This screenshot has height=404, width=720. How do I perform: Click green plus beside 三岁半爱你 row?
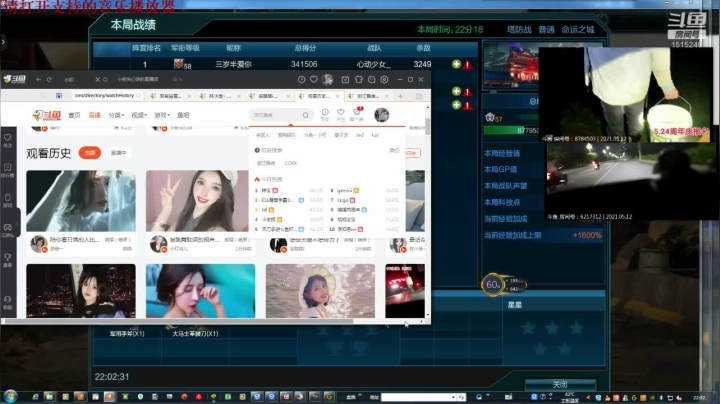(456, 64)
